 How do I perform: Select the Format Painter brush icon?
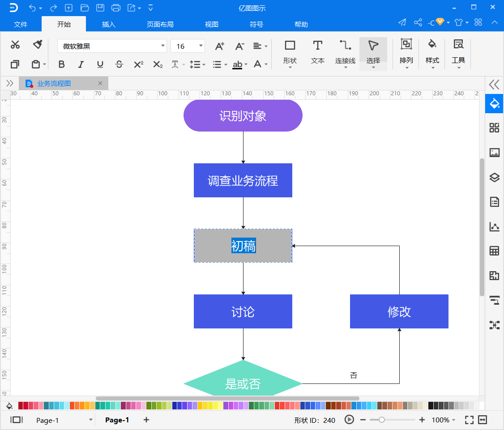38,45
